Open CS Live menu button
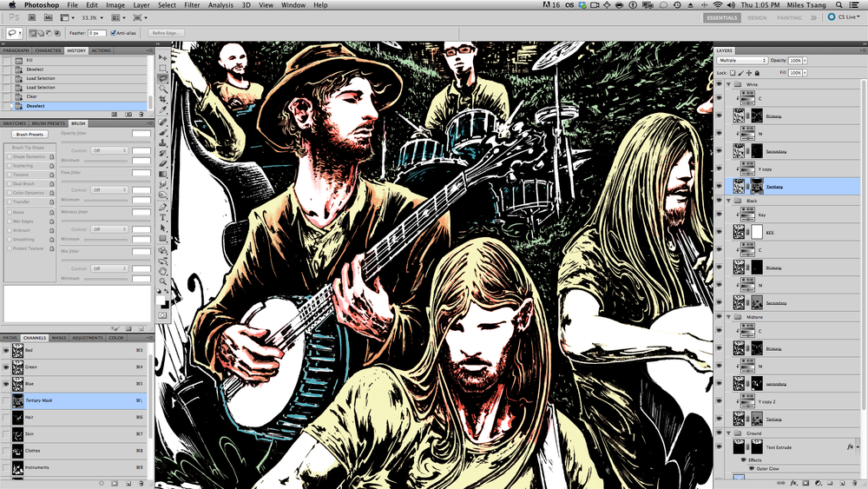The height and width of the screenshot is (489, 868). coord(845,17)
